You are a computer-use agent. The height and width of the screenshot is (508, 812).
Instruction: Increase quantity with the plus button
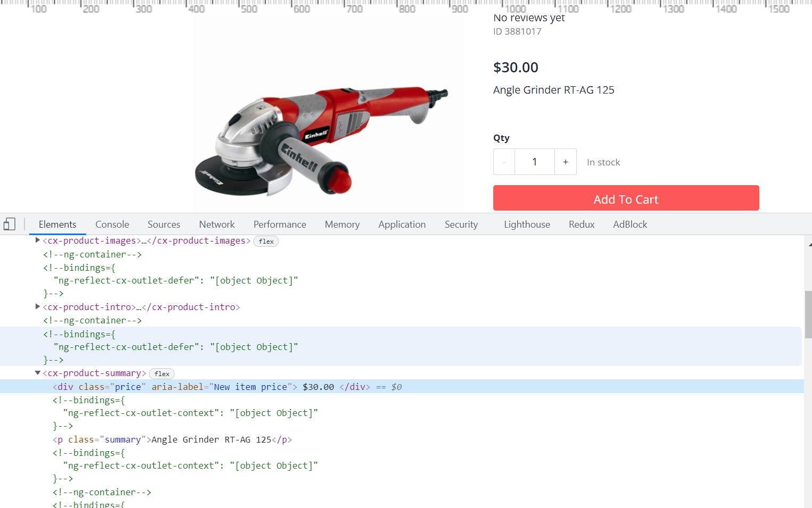click(566, 162)
